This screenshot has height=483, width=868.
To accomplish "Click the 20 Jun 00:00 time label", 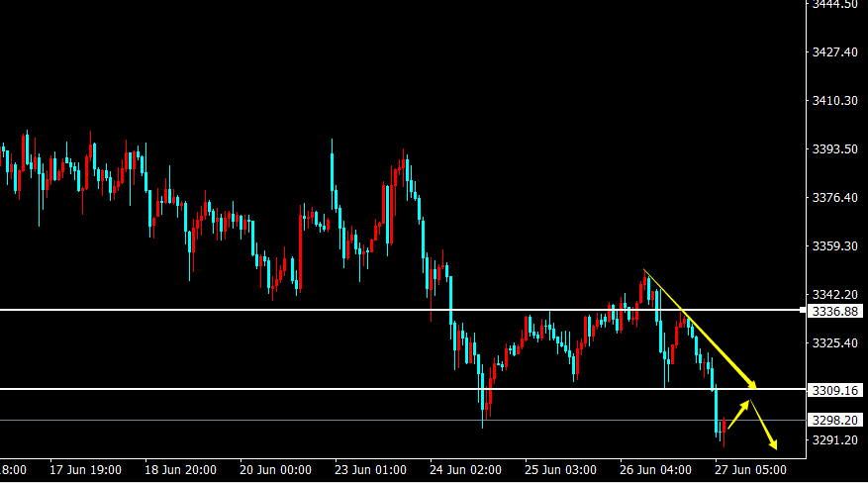I will tap(276, 470).
